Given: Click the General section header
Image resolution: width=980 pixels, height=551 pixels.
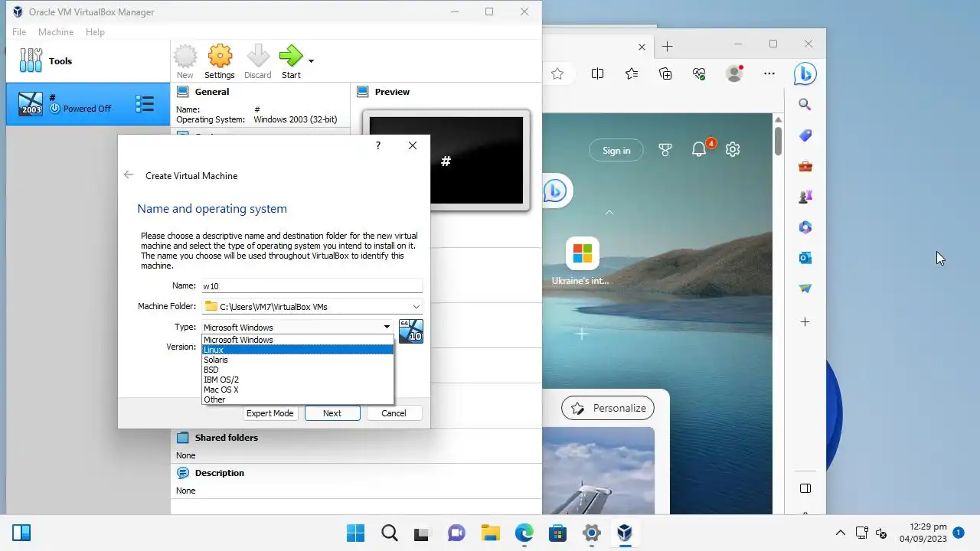Looking at the screenshot, I should click(212, 92).
